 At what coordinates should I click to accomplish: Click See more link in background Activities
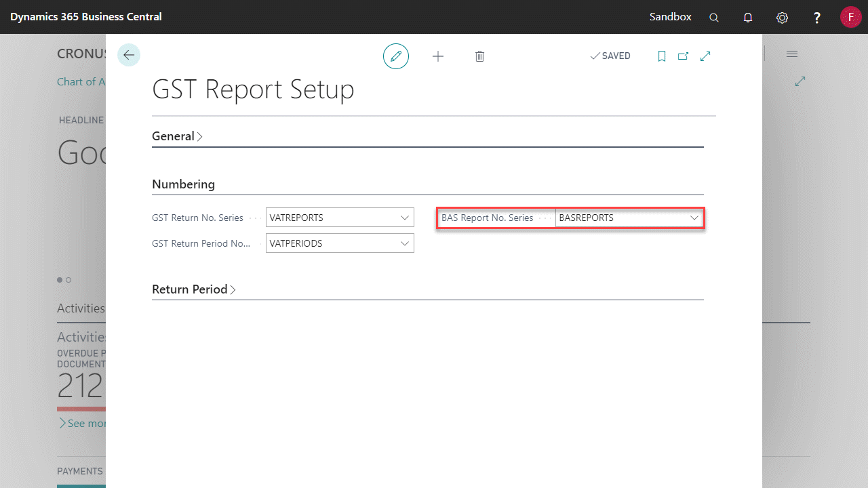[x=82, y=423]
